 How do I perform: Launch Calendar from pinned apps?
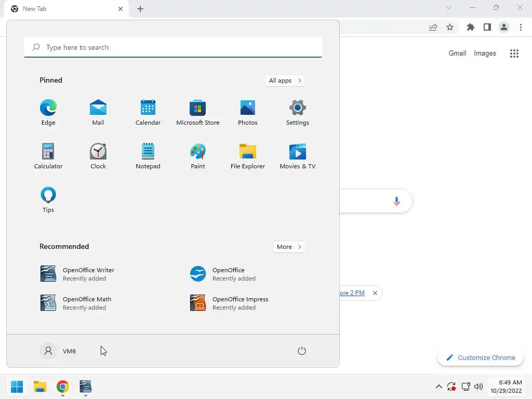(148, 113)
